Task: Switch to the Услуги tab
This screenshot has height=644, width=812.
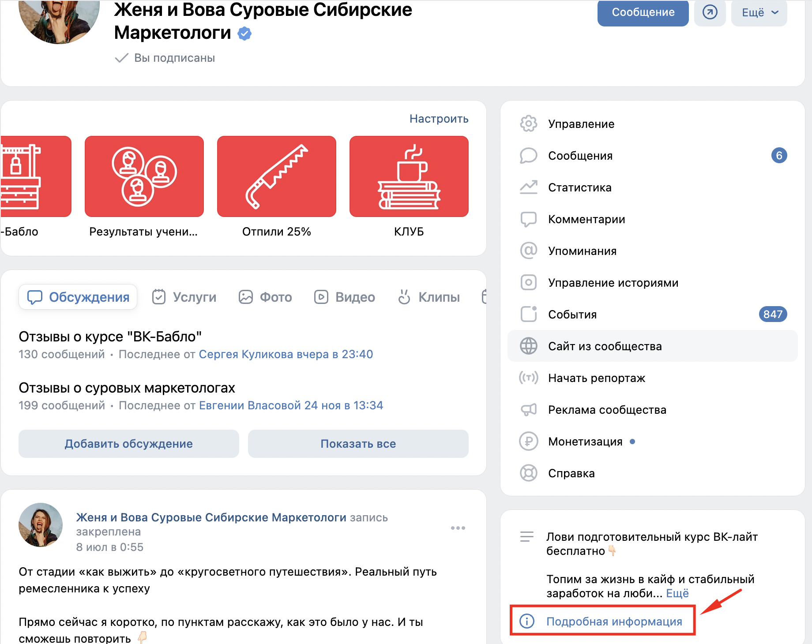Action: (x=184, y=297)
